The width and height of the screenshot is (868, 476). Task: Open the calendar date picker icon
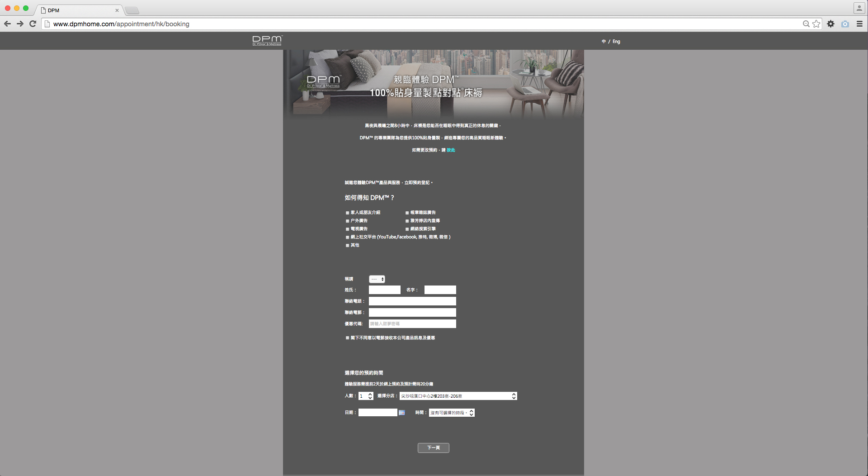click(401, 413)
